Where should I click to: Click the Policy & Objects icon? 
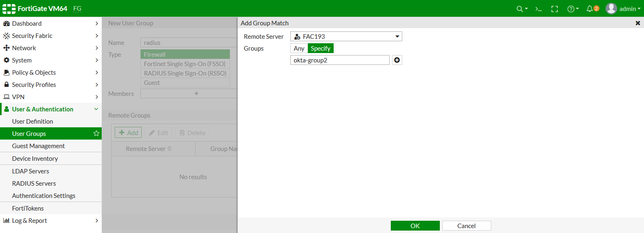tap(7, 73)
